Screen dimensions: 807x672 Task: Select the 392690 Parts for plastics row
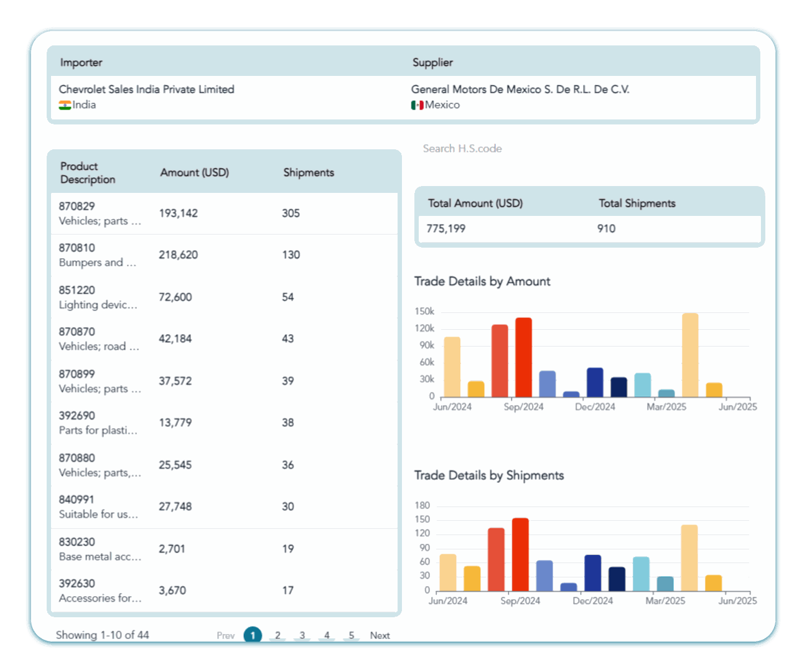click(224, 423)
